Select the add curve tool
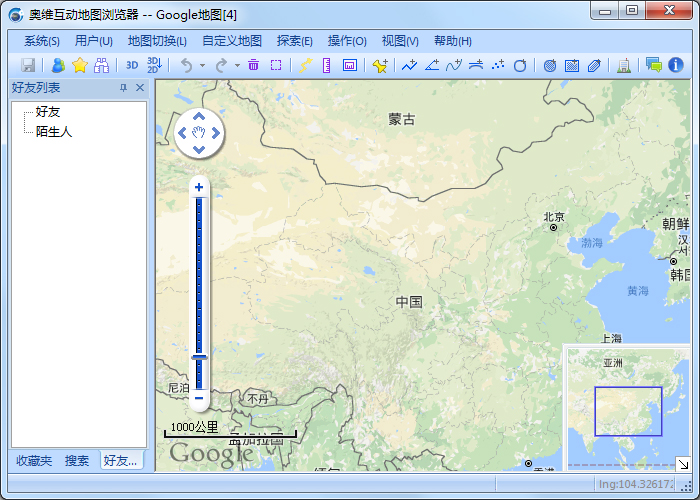 coord(454,65)
